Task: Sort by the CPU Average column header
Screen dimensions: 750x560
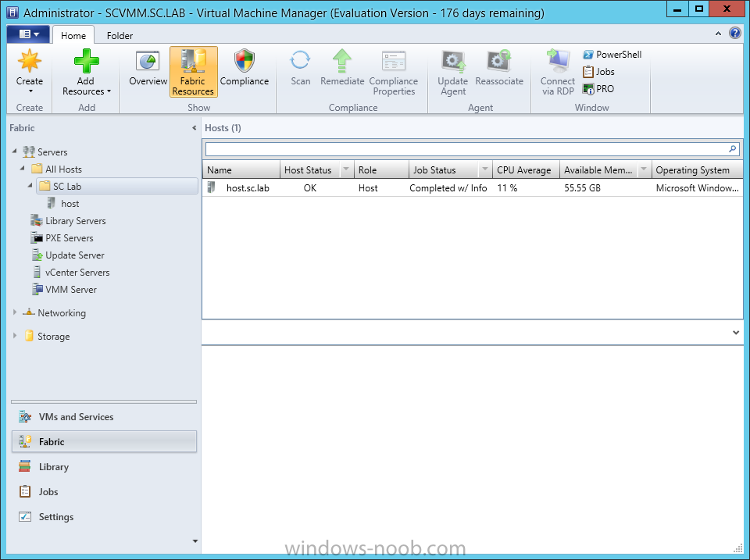Action: coord(526,169)
